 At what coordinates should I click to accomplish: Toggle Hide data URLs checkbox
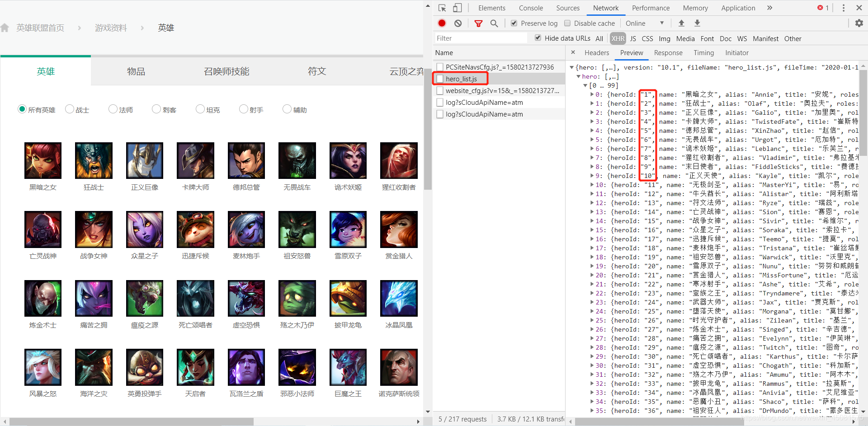click(538, 38)
